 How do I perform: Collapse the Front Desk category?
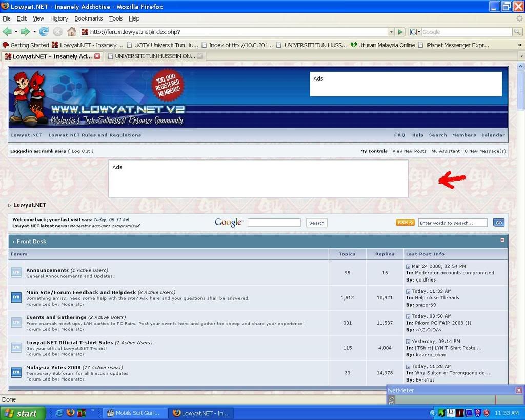click(x=502, y=240)
